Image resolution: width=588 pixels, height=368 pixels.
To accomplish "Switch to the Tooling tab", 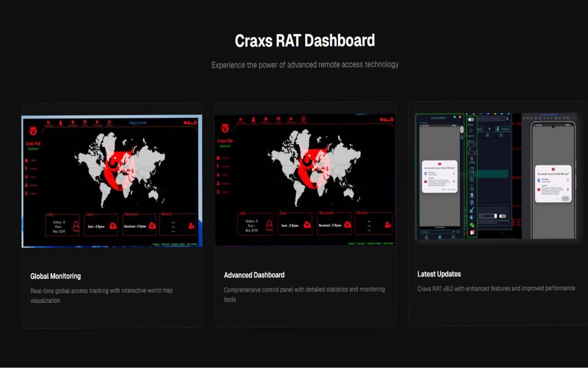I will 503,129.
